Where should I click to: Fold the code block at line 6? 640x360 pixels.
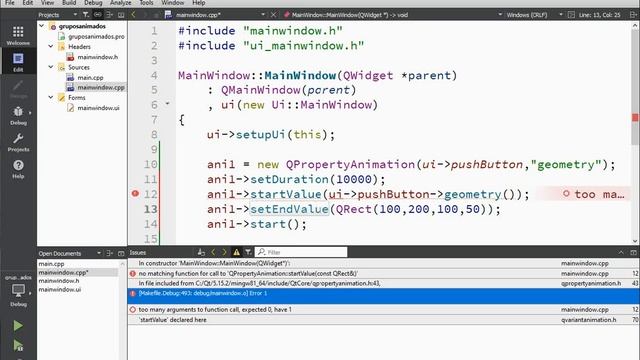[167, 104]
